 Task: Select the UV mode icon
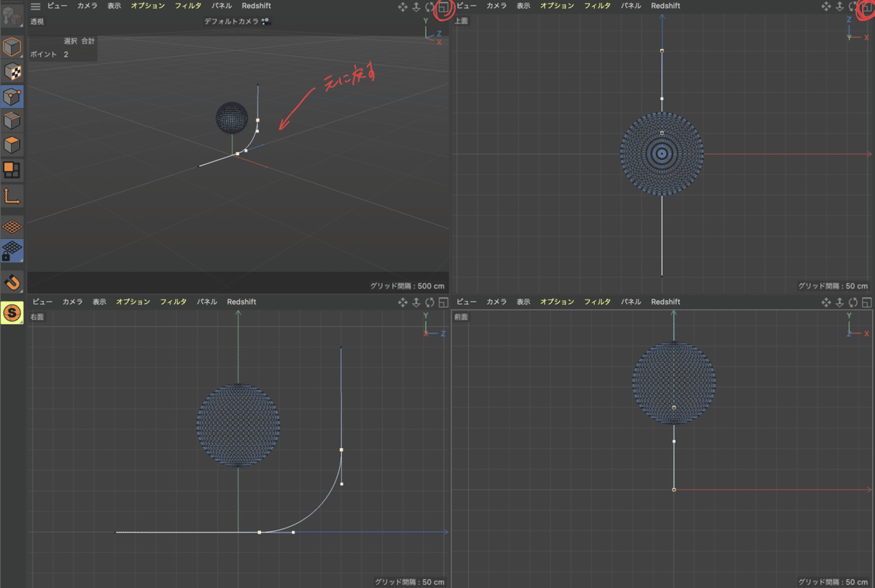12,170
